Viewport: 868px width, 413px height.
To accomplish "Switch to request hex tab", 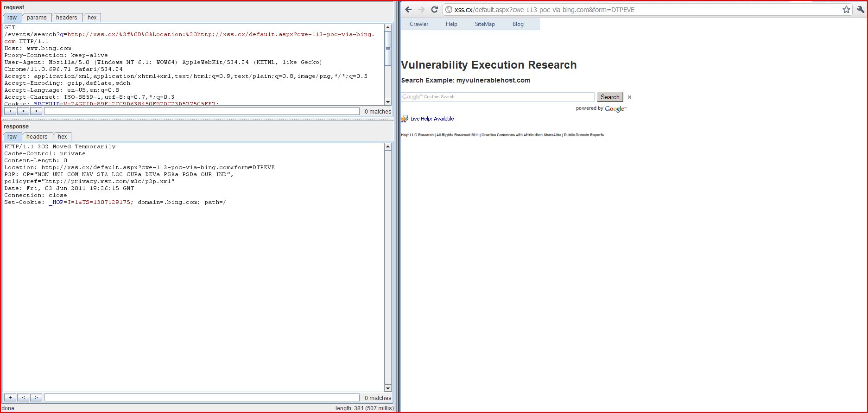I will click(92, 18).
